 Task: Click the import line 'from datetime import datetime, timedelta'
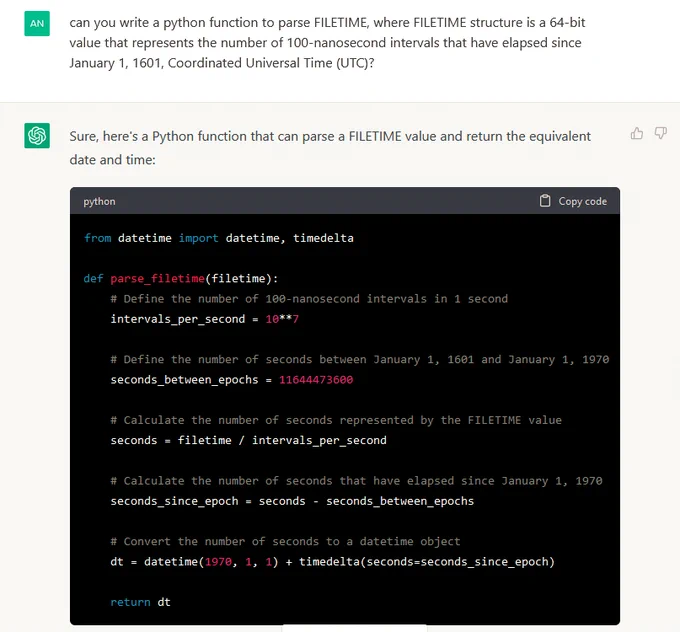(219, 238)
